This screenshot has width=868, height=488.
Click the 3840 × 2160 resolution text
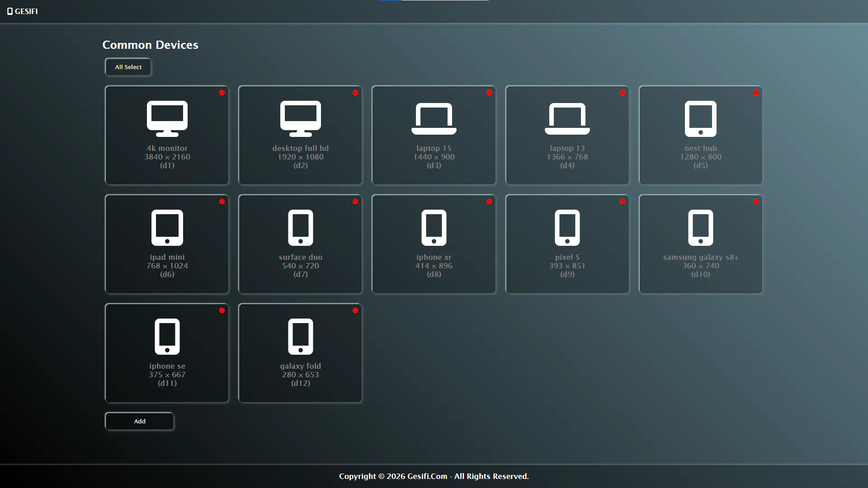(x=167, y=157)
